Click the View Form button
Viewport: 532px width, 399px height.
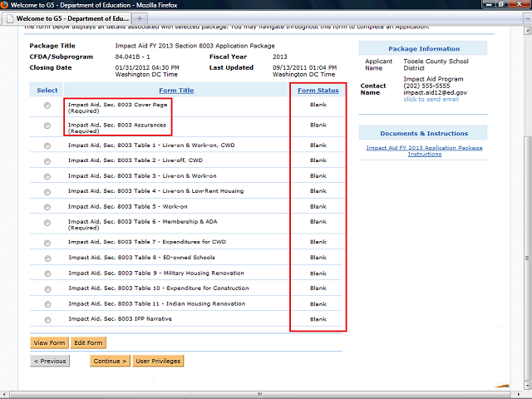click(x=49, y=342)
